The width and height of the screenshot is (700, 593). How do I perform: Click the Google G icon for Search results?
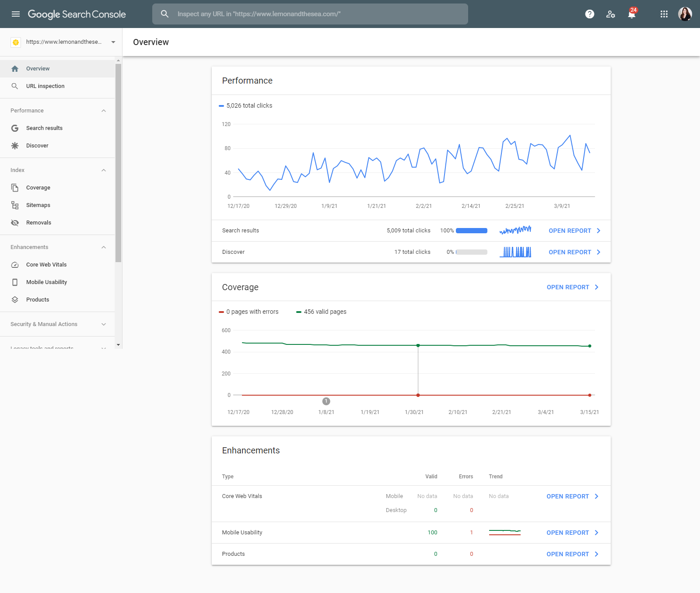click(x=15, y=128)
